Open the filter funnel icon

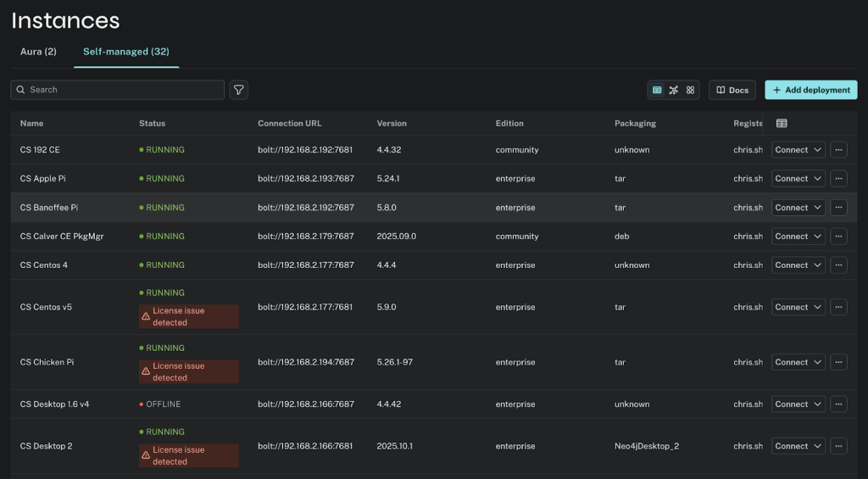point(238,90)
